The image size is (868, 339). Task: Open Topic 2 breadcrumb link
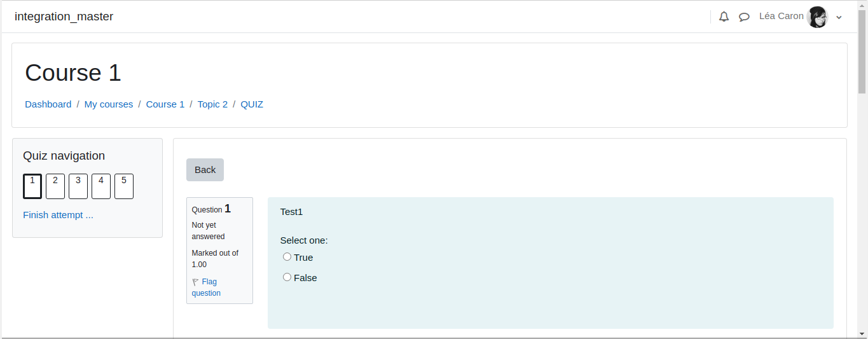(212, 104)
